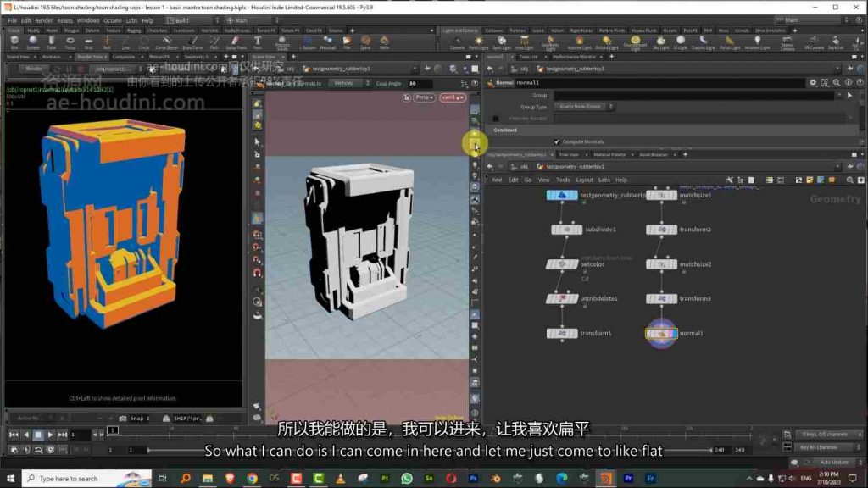The height and width of the screenshot is (488, 868).
Task: Click the timeline Play button
Action: 50,435
